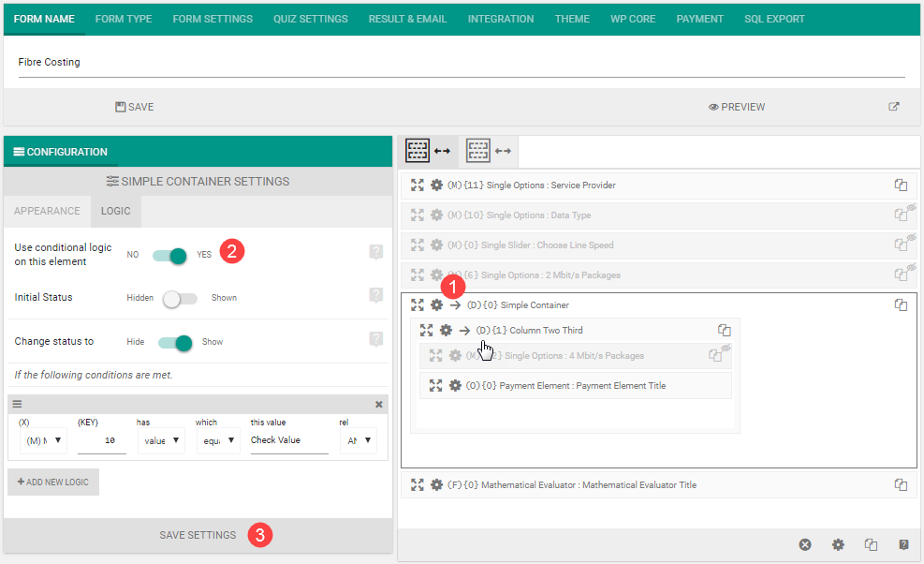Open the Quiz Settings tab

[310, 19]
